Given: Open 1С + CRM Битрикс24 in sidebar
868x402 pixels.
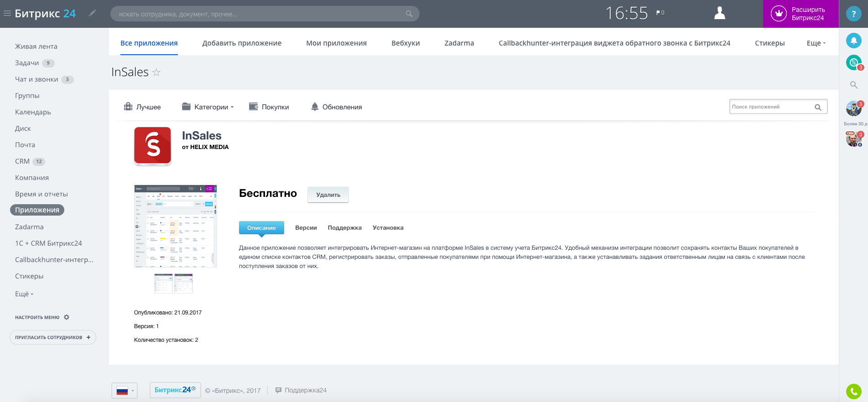Looking at the screenshot, I should point(48,243).
